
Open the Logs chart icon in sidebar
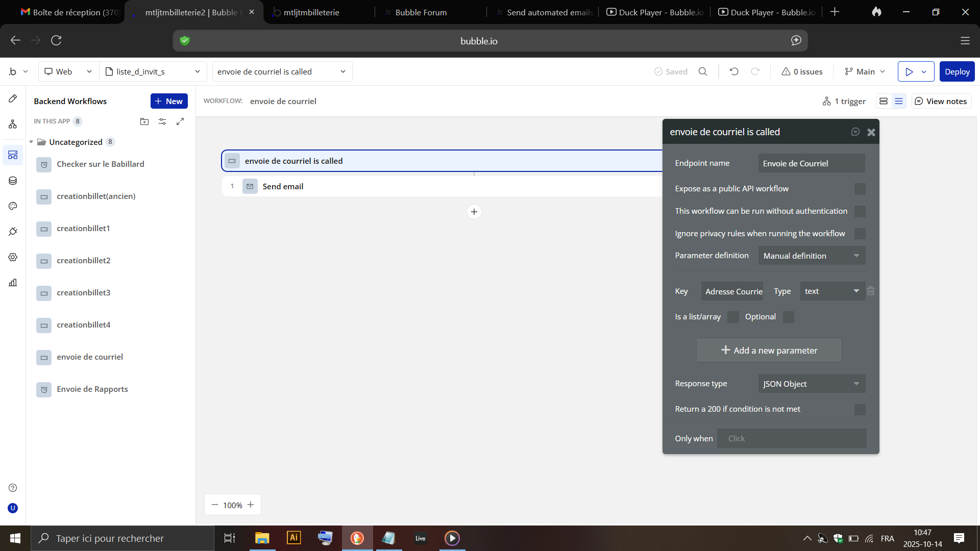(13, 283)
